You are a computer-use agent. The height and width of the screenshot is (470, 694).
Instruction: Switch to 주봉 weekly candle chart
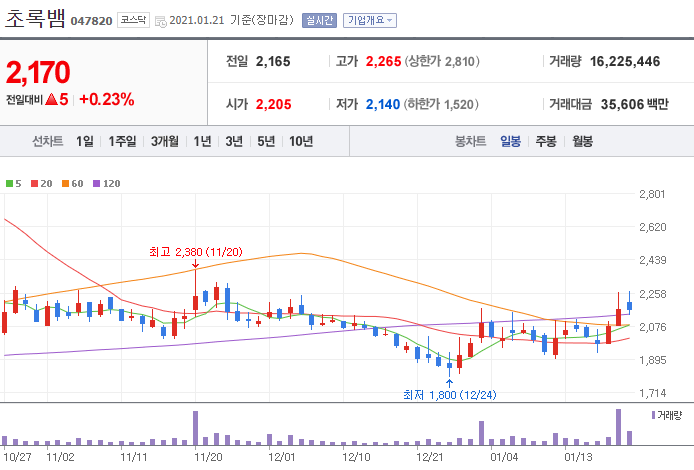(546, 141)
